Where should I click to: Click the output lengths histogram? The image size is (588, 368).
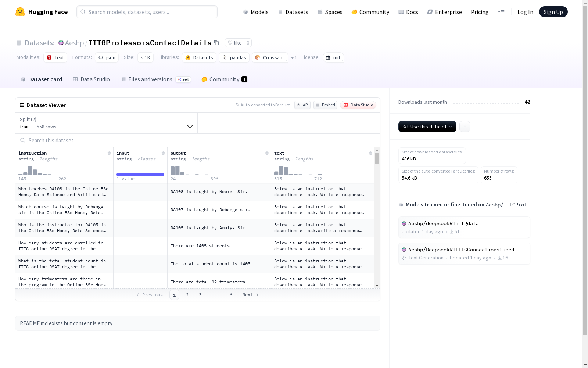194,170
